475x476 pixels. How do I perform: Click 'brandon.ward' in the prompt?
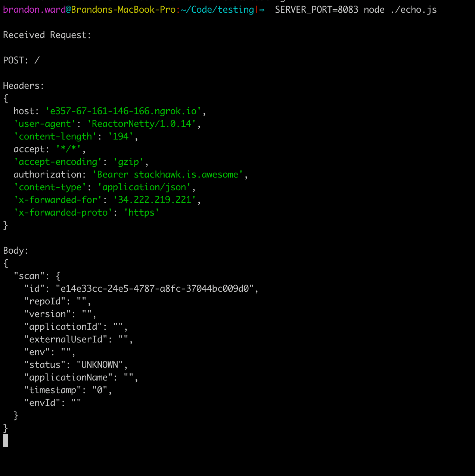(34, 10)
